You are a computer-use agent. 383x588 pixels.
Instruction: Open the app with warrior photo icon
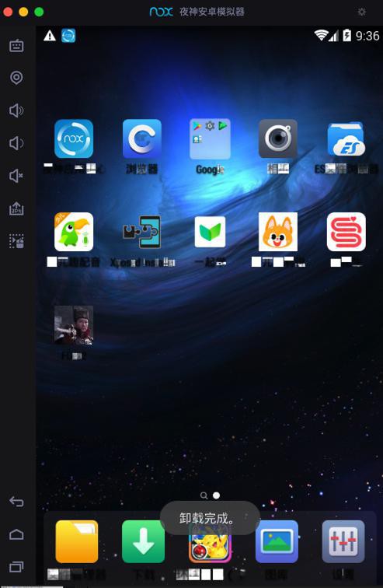74,325
